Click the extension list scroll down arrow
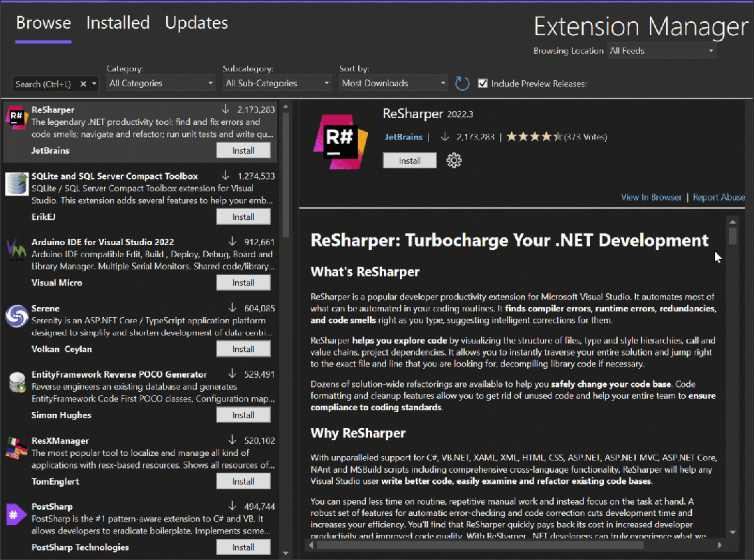This screenshot has width=754, height=560. click(286, 553)
